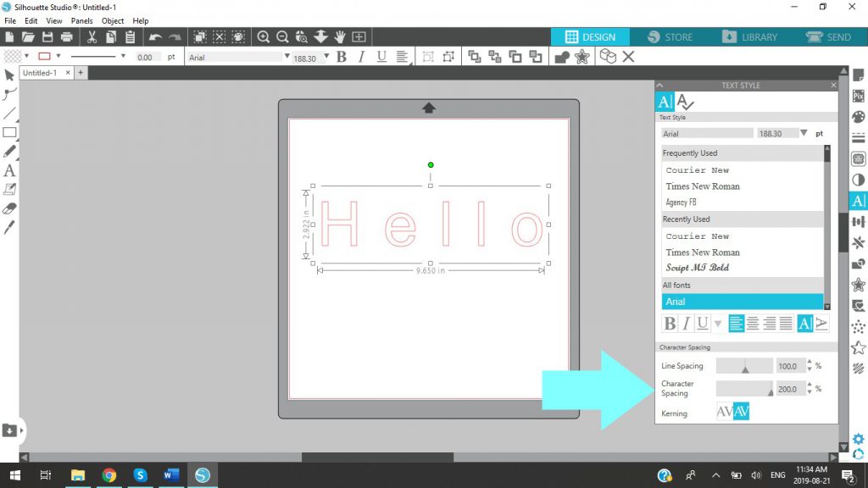This screenshot has width=868, height=488.
Task: Open the Text Style panel icon on right sidebar
Action: [858, 200]
